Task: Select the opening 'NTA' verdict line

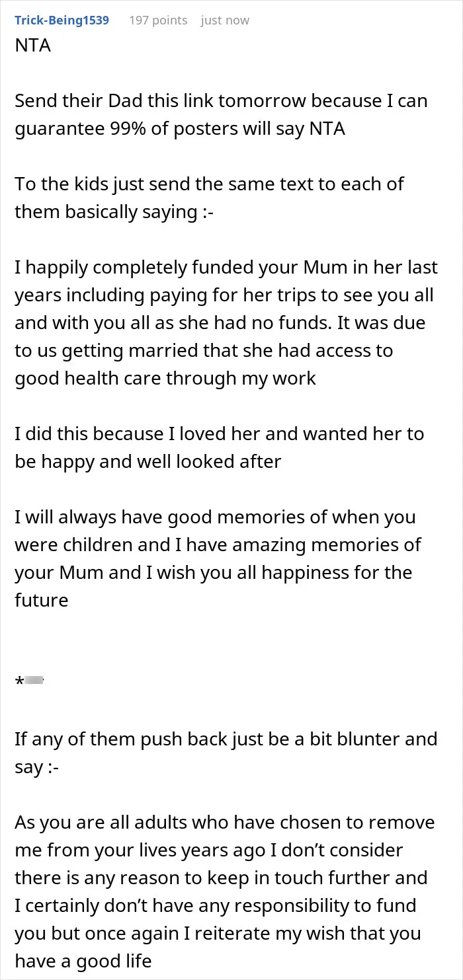Action: click(x=33, y=46)
